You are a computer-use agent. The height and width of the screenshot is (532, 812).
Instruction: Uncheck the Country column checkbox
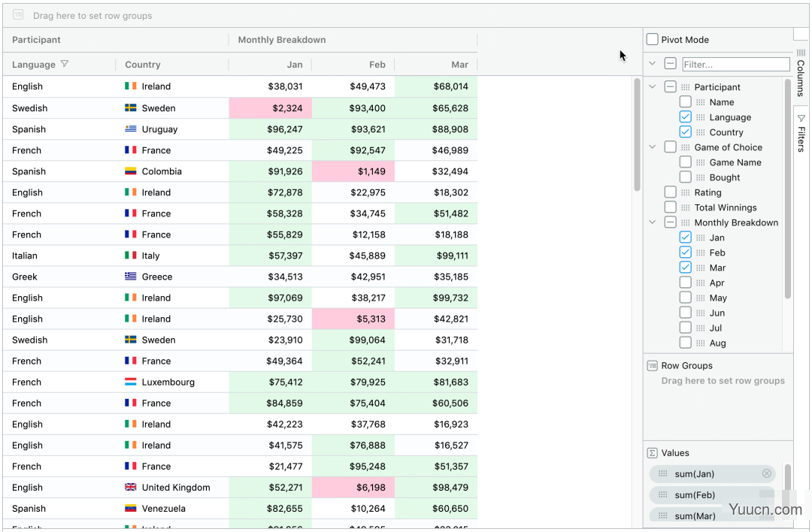pos(685,132)
